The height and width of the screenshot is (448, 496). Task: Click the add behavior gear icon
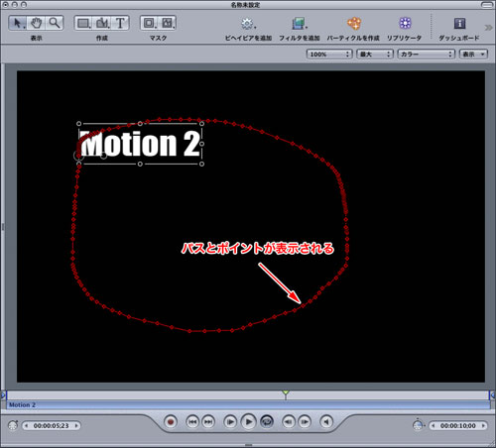(247, 24)
